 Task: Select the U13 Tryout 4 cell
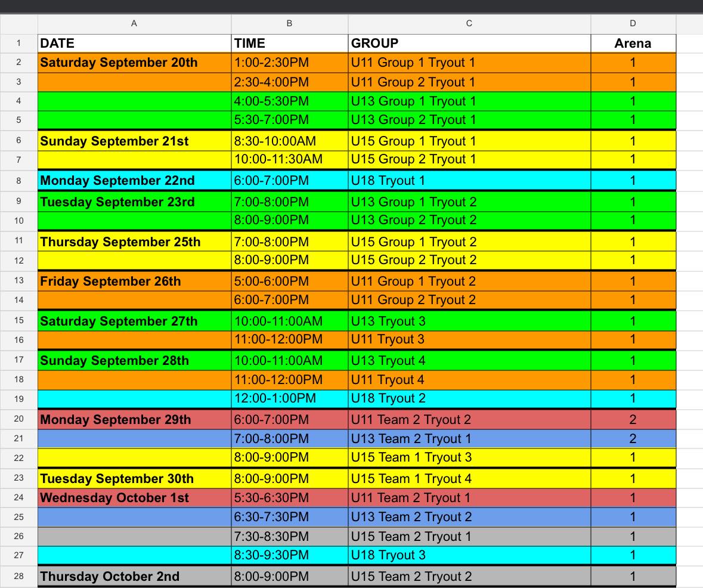[x=469, y=360]
